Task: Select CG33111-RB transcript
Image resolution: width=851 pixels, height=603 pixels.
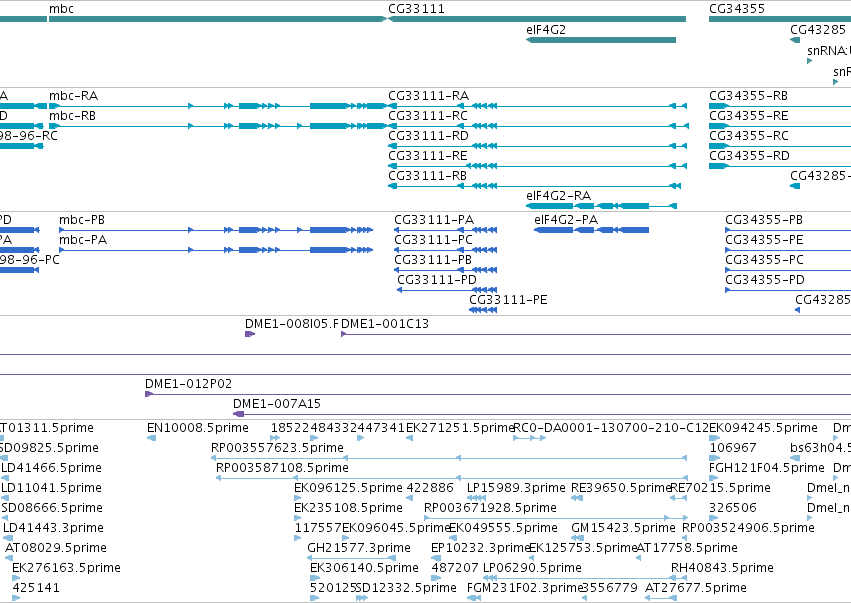Action: coord(427,176)
